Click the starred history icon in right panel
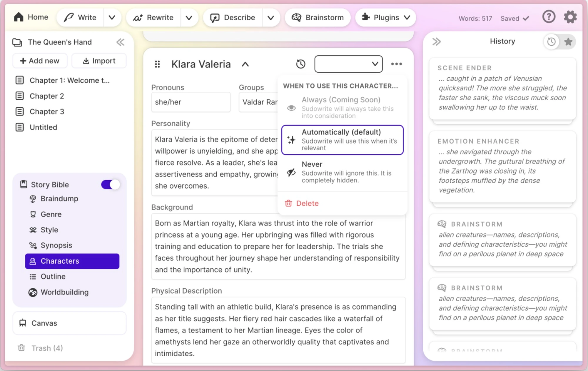This screenshot has height=371, width=588. tap(569, 41)
